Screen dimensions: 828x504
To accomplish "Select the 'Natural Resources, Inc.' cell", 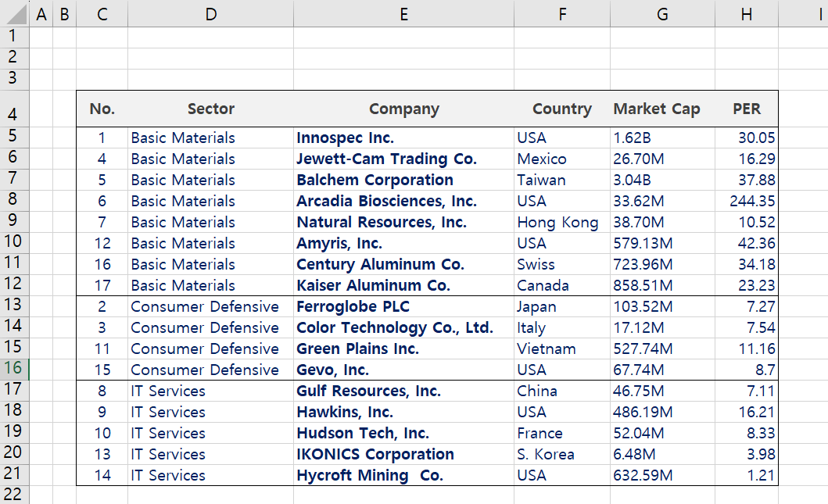I will [403, 222].
